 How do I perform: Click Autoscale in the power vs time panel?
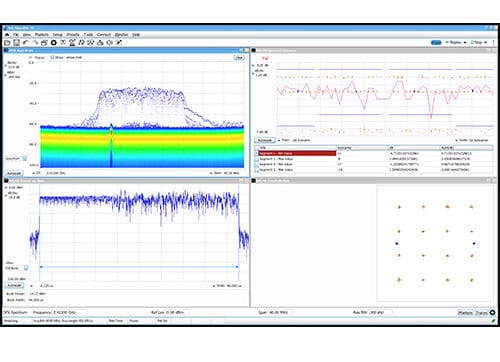pos(14,286)
